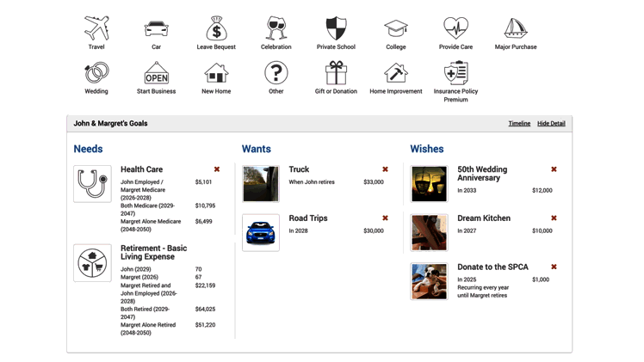The width and height of the screenshot is (644, 362).
Task: Select the Wedding rings icon
Action: pyautogui.click(x=96, y=72)
